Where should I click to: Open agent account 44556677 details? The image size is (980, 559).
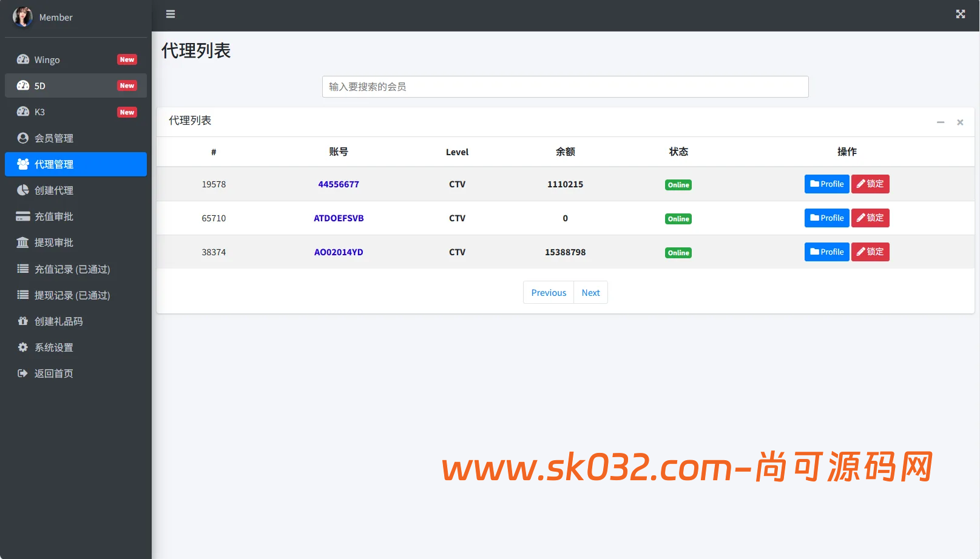point(339,184)
